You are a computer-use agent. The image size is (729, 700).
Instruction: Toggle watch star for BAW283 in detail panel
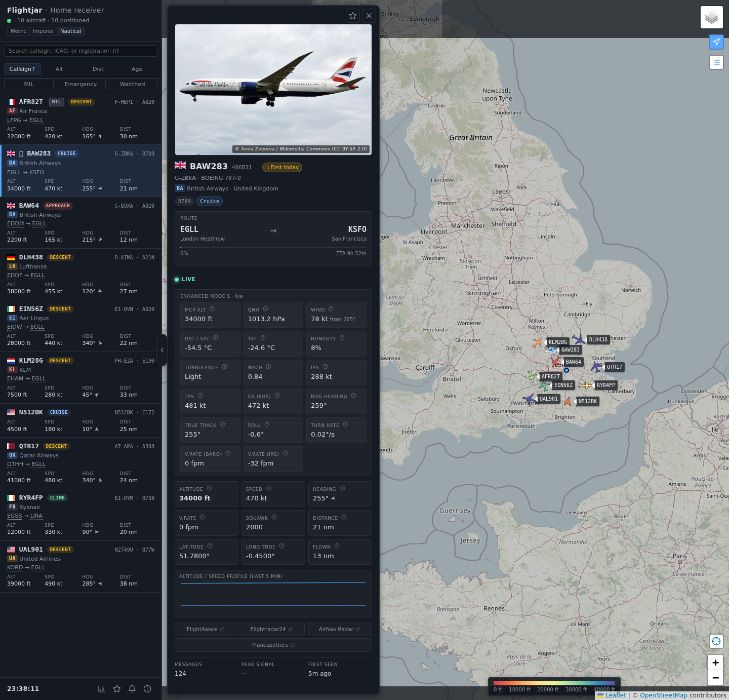[x=353, y=16]
